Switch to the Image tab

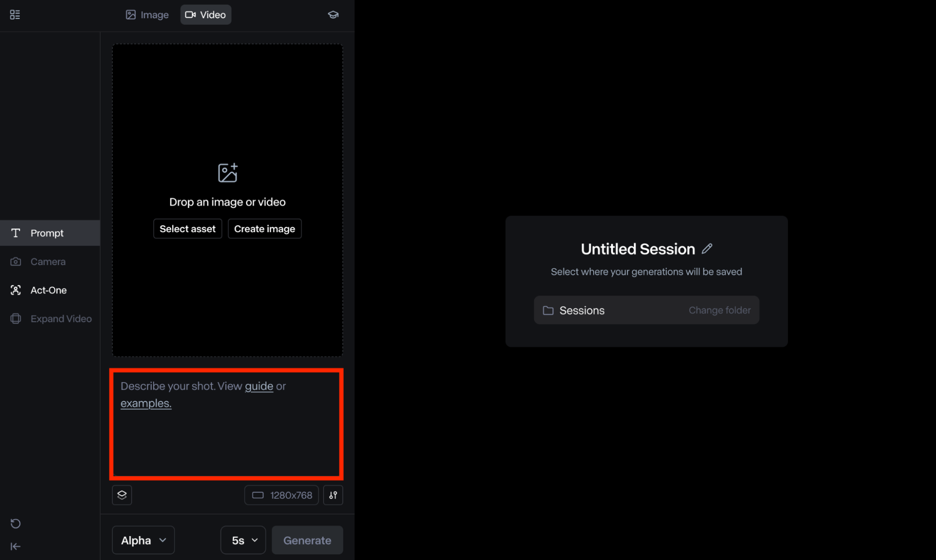click(x=147, y=15)
